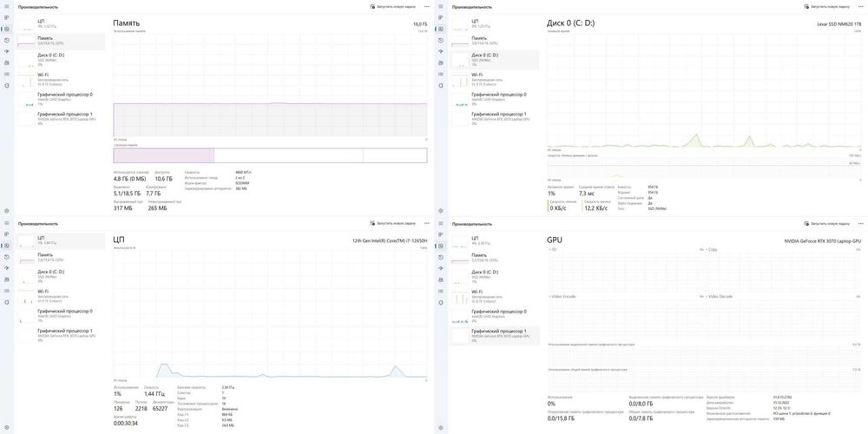Select ЦП entry in GPU window list

pyautogui.click(x=495, y=240)
